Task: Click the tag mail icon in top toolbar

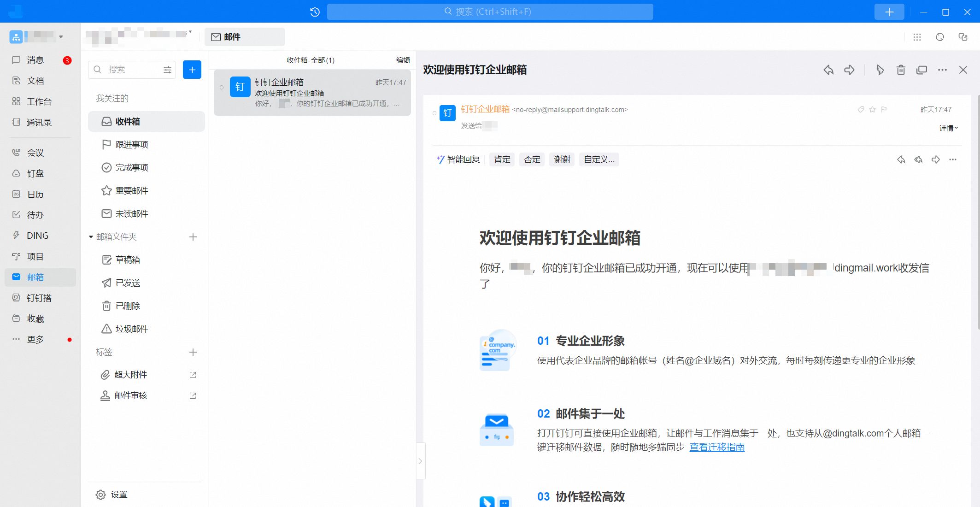Action: tap(880, 70)
